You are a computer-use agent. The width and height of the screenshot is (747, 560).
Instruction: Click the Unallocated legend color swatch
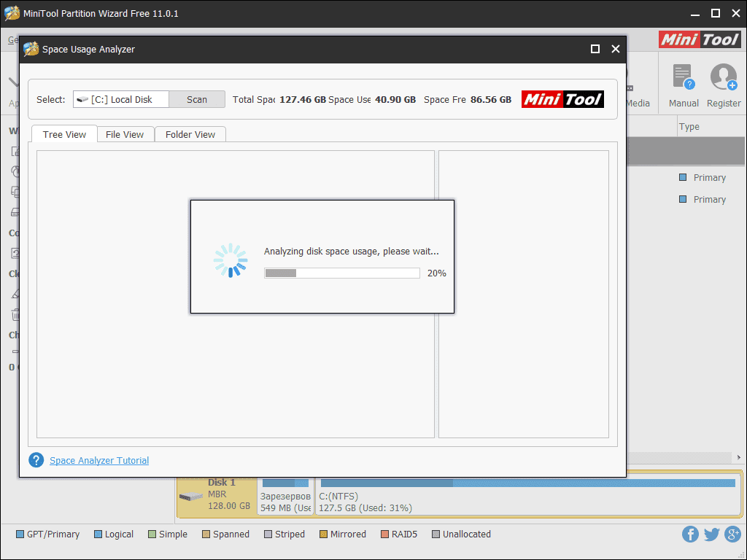pos(436,534)
